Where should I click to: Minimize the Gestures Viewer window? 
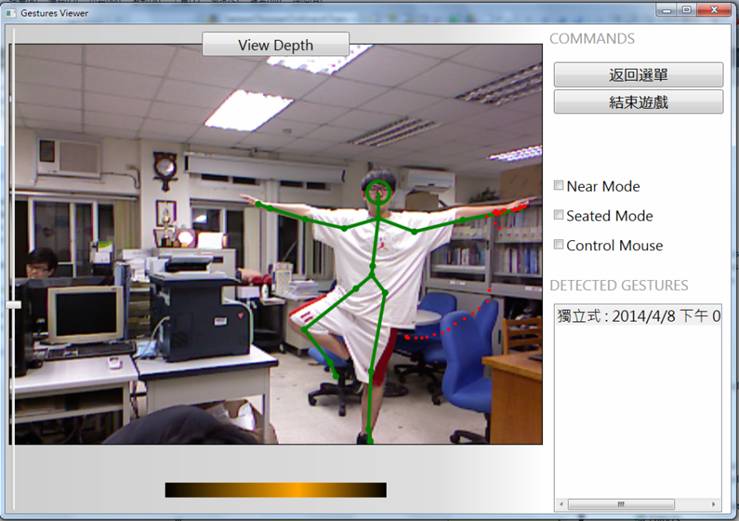[x=666, y=10]
